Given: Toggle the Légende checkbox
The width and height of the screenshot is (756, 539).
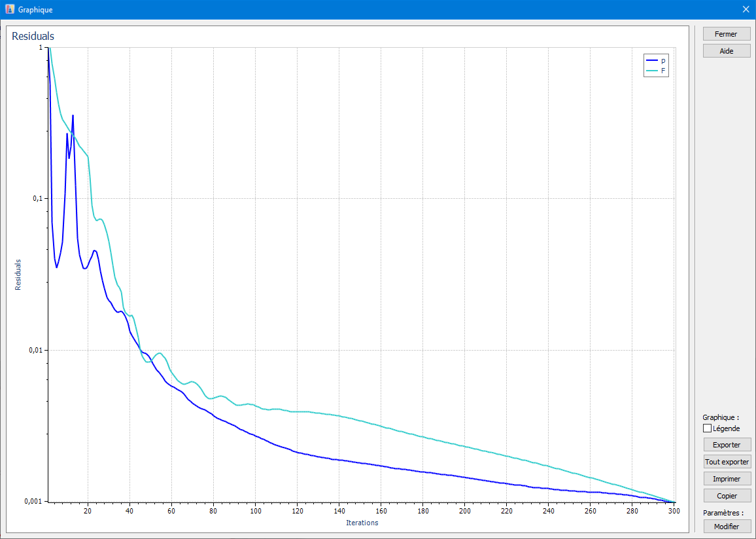Looking at the screenshot, I should pyautogui.click(x=708, y=428).
